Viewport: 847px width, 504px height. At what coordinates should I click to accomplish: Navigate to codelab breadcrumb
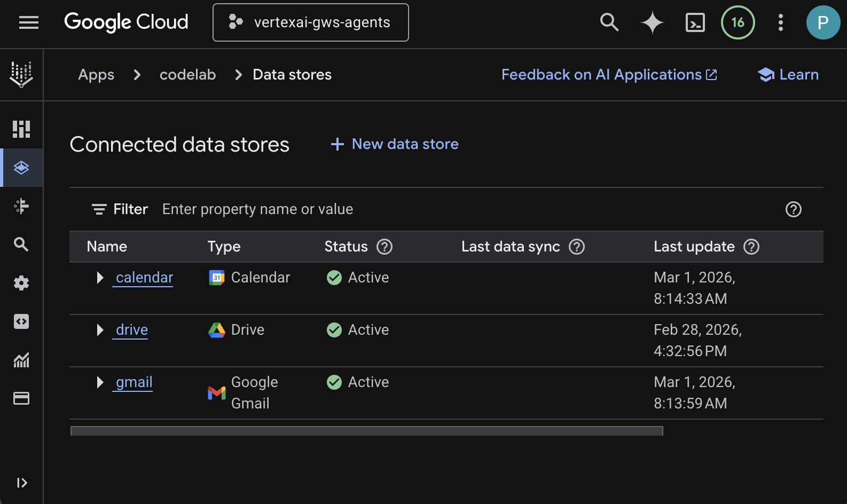187,75
